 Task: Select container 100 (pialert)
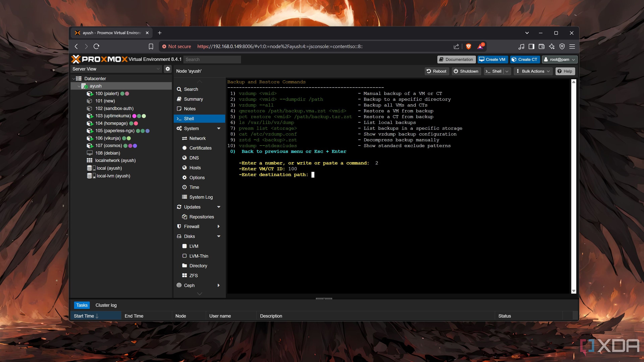tap(107, 94)
